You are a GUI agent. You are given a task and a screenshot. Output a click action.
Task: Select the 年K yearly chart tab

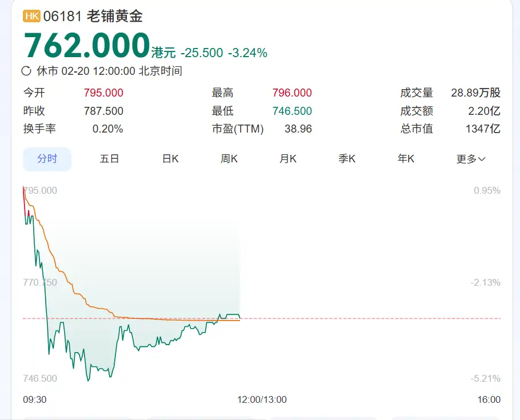click(x=406, y=159)
